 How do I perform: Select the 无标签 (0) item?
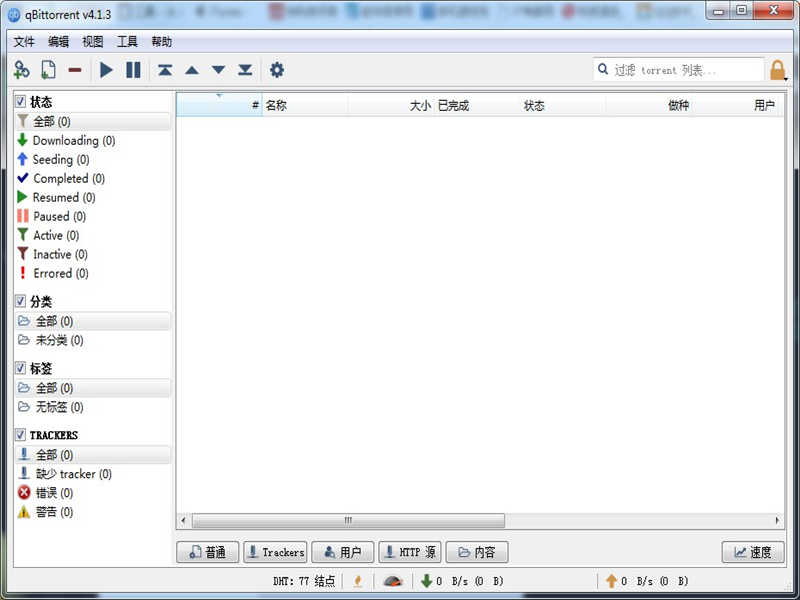(93, 407)
